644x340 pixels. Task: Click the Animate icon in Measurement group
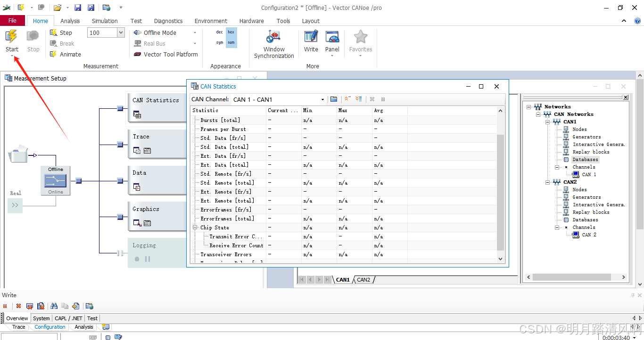54,54
